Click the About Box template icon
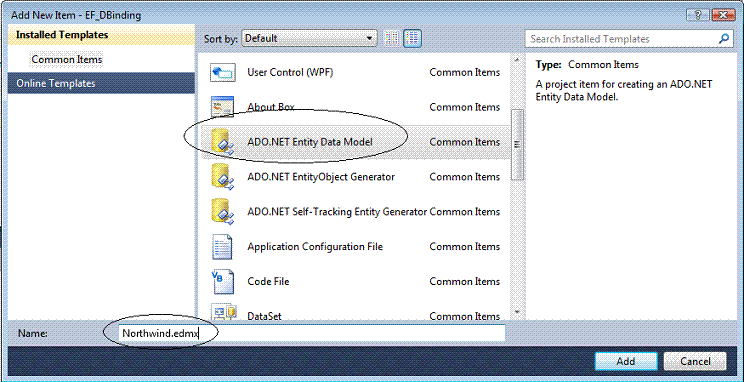 223,107
